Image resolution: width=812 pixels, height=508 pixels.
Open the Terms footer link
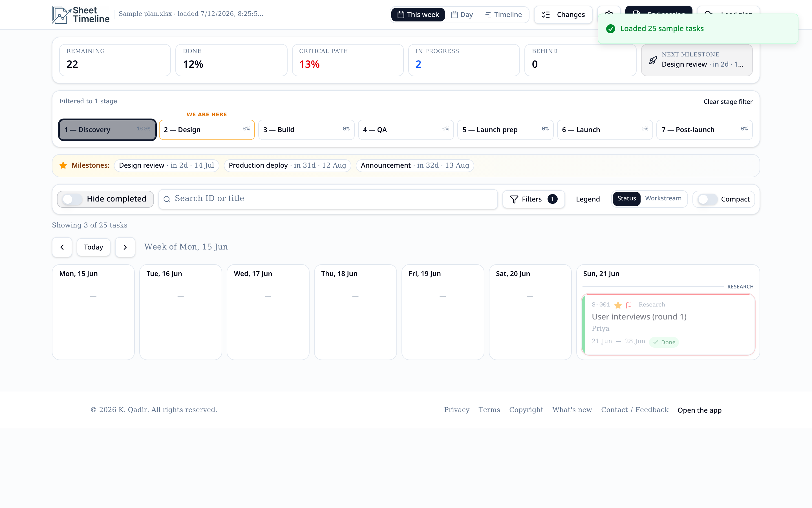pyautogui.click(x=489, y=410)
